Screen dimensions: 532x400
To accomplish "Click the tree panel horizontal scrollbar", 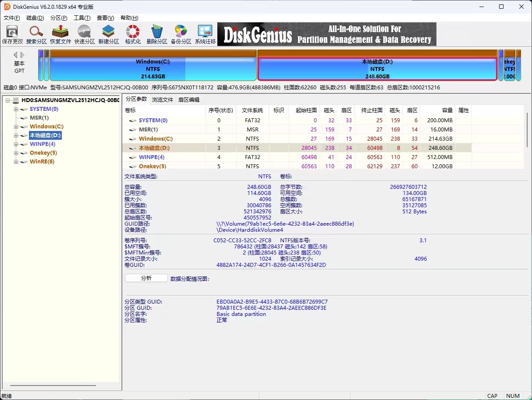I will (x=53, y=386).
